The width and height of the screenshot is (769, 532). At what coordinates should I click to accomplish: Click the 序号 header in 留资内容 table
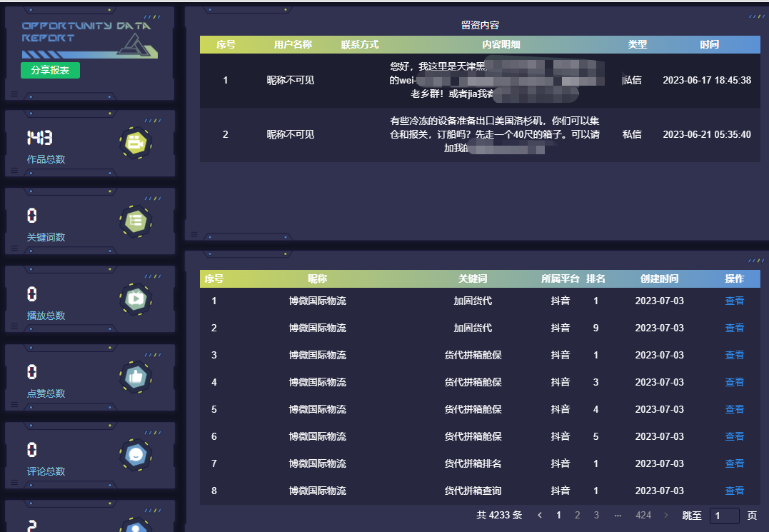click(x=226, y=44)
